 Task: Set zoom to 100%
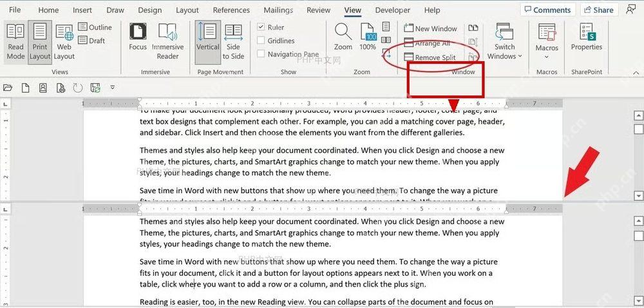pos(368,37)
